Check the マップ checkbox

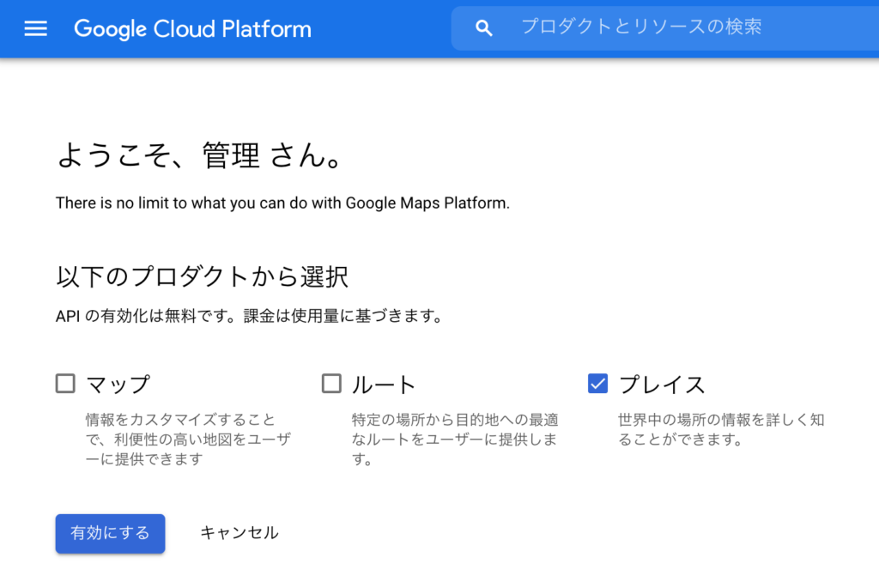[x=65, y=384]
